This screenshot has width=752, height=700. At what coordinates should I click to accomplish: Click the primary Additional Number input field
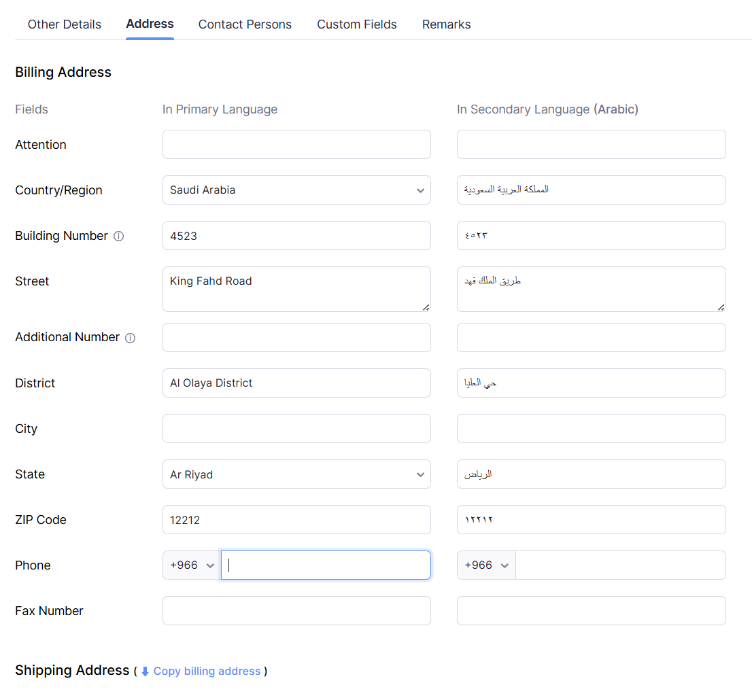(x=296, y=338)
